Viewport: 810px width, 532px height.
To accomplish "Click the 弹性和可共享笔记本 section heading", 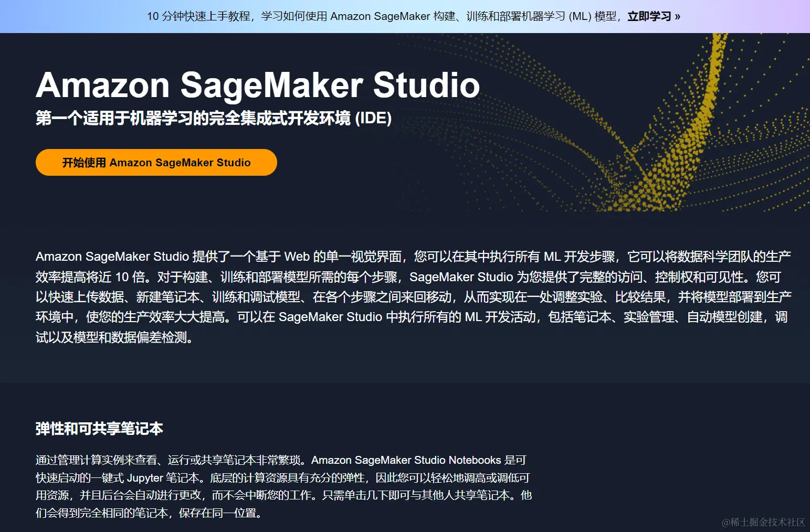I will click(x=99, y=429).
